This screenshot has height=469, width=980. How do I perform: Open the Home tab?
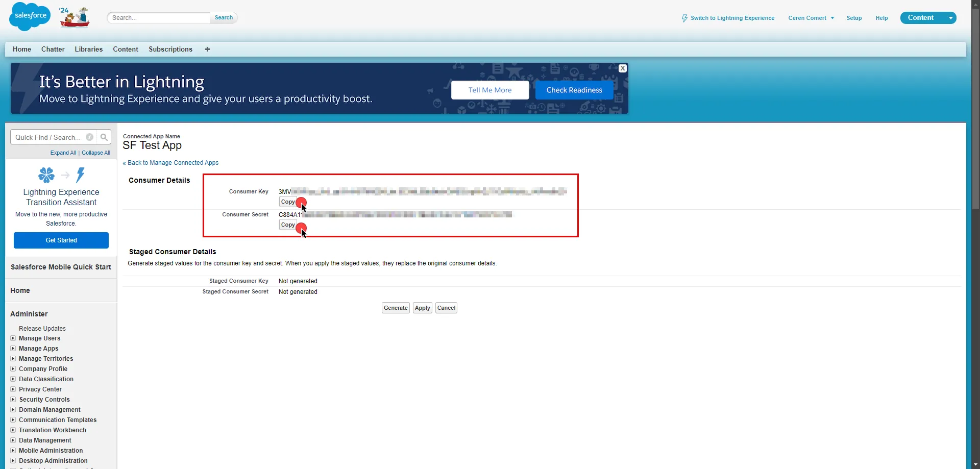pyautogui.click(x=22, y=50)
